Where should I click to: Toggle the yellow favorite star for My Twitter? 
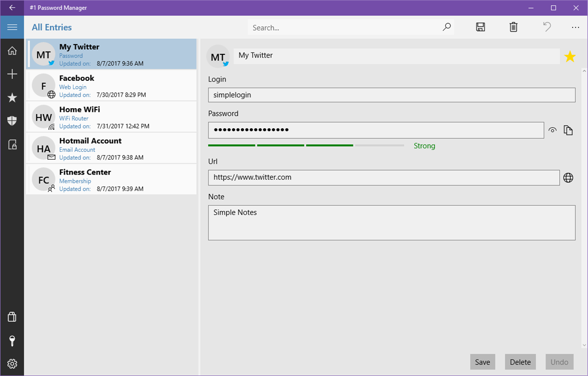tap(570, 57)
